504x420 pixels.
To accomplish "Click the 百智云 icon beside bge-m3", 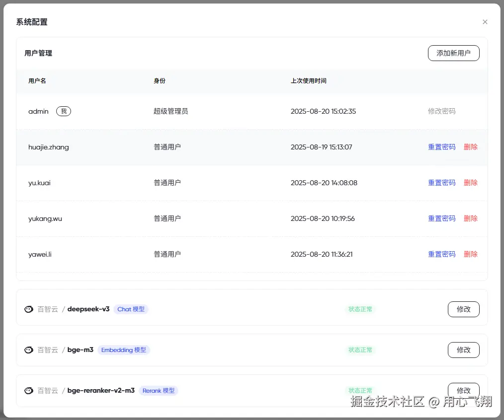I will (x=29, y=350).
